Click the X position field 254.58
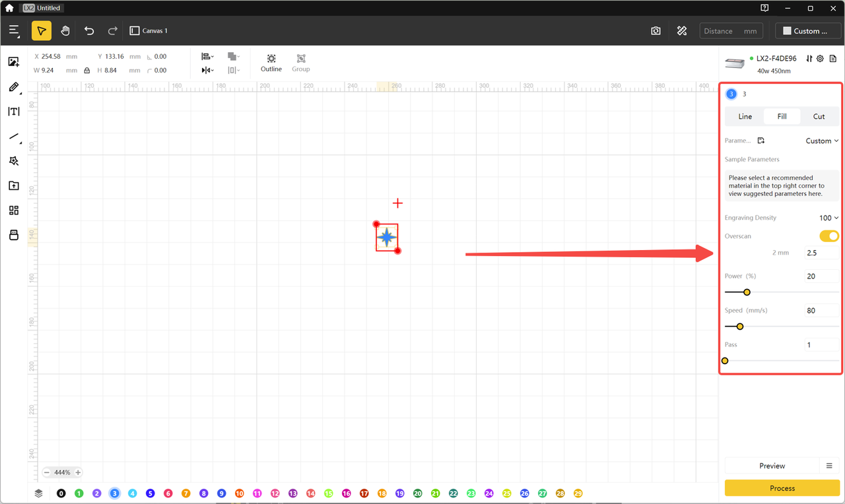The image size is (845, 504). pyautogui.click(x=51, y=57)
